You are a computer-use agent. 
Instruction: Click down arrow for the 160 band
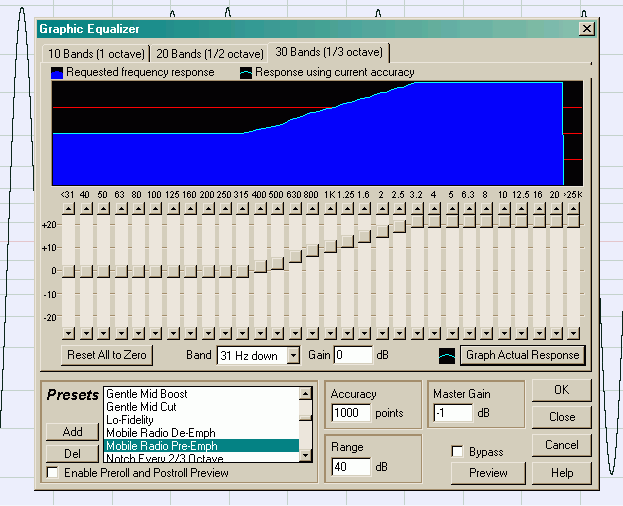[x=190, y=333]
